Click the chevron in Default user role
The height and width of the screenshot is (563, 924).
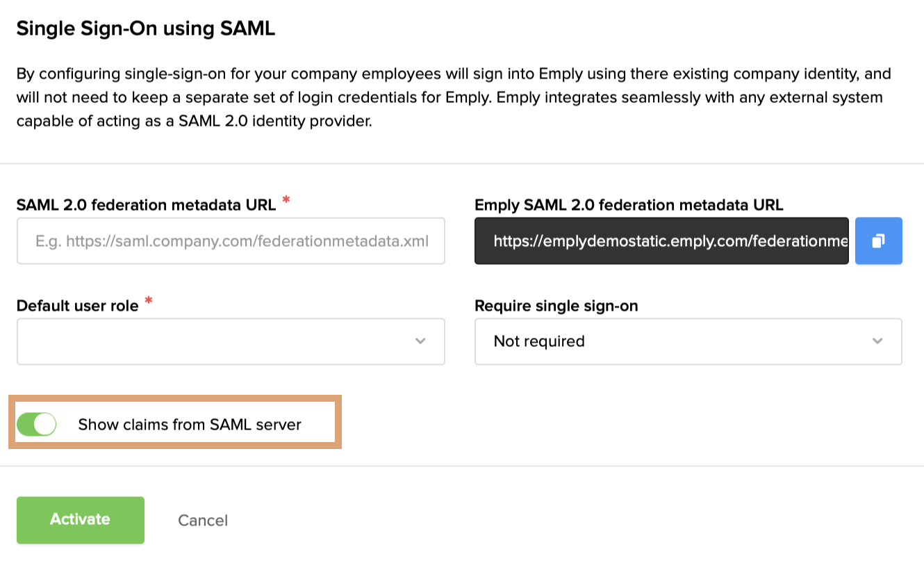(x=420, y=341)
